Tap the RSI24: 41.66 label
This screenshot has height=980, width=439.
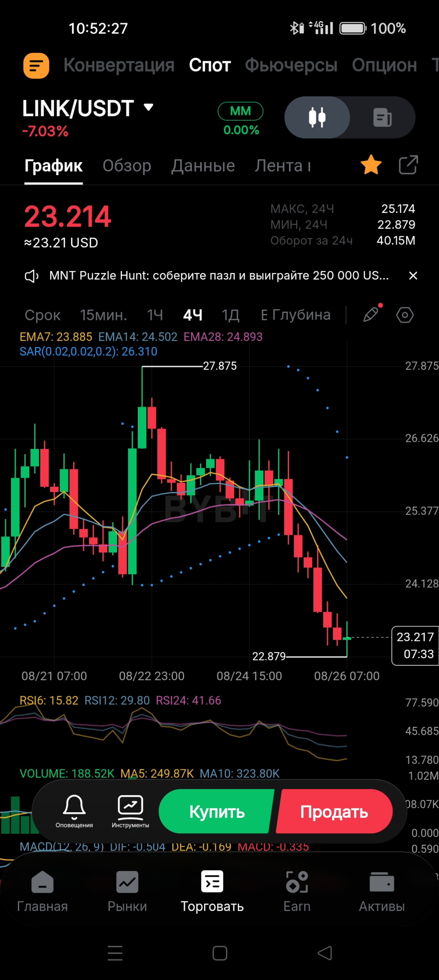click(x=188, y=700)
